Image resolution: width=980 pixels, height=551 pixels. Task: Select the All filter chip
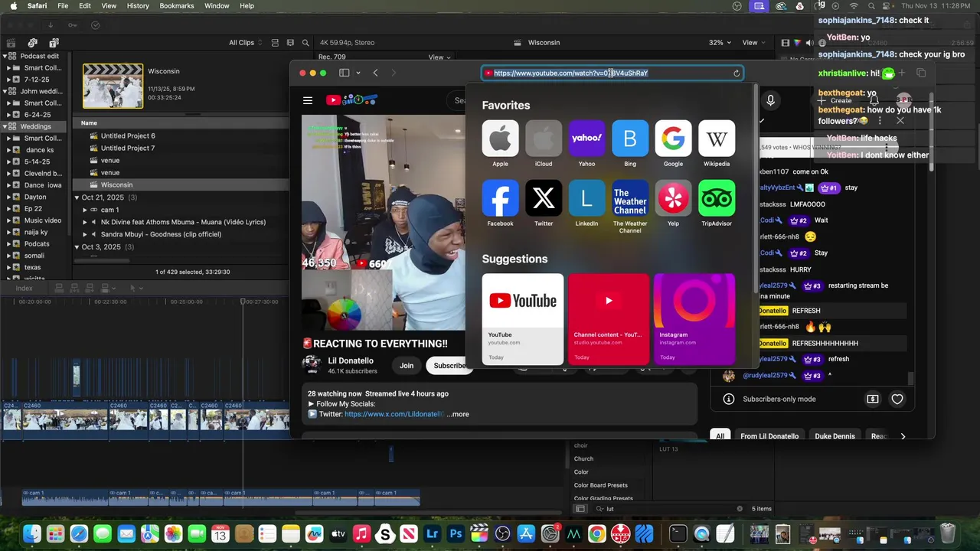point(720,436)
